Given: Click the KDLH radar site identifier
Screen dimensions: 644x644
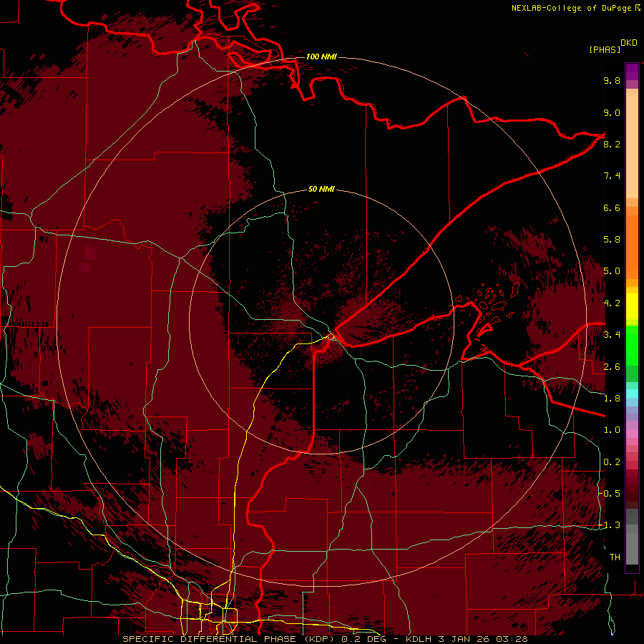Looking at the screenshot, I should [419, 639].
